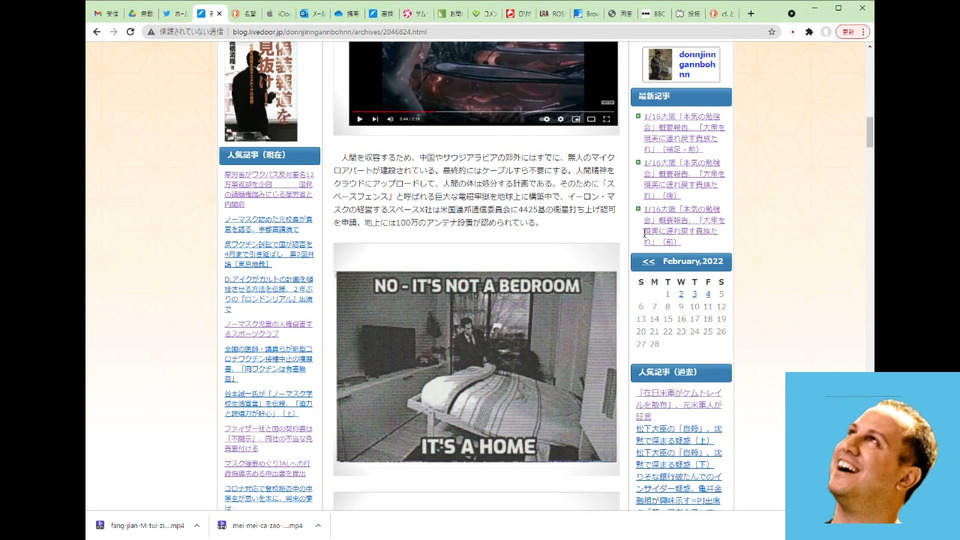Toggle video autoplay switch

pyautogui.click(x=545, y=119)
